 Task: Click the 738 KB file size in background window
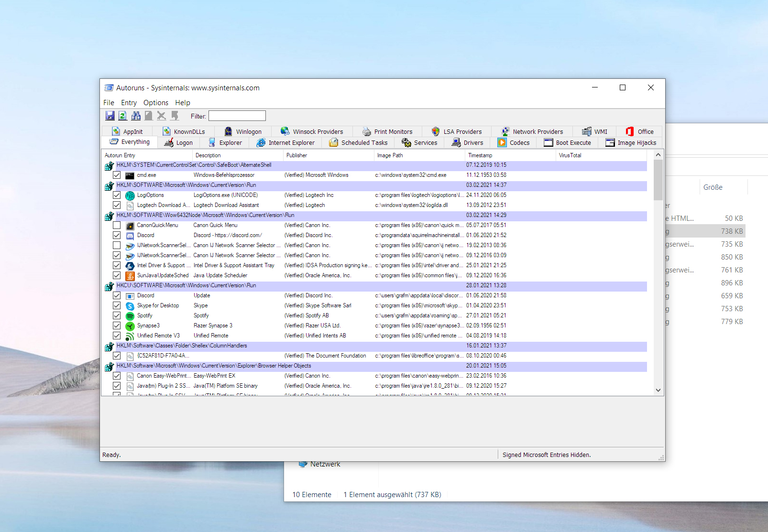coord(732,231)
